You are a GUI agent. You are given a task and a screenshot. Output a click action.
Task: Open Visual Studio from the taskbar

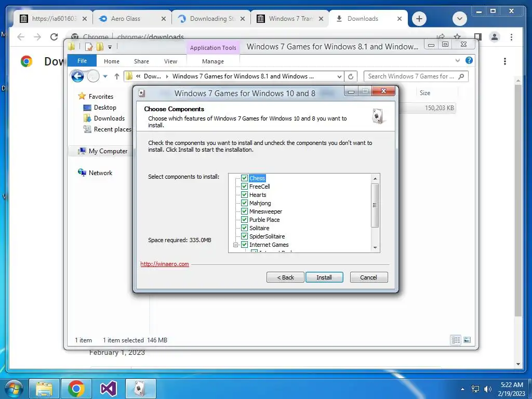[x=109, y=389]
